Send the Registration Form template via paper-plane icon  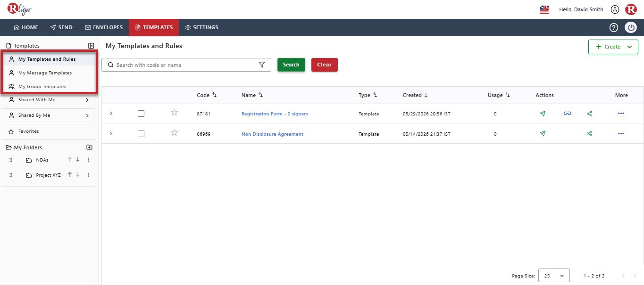pos(543,114)
